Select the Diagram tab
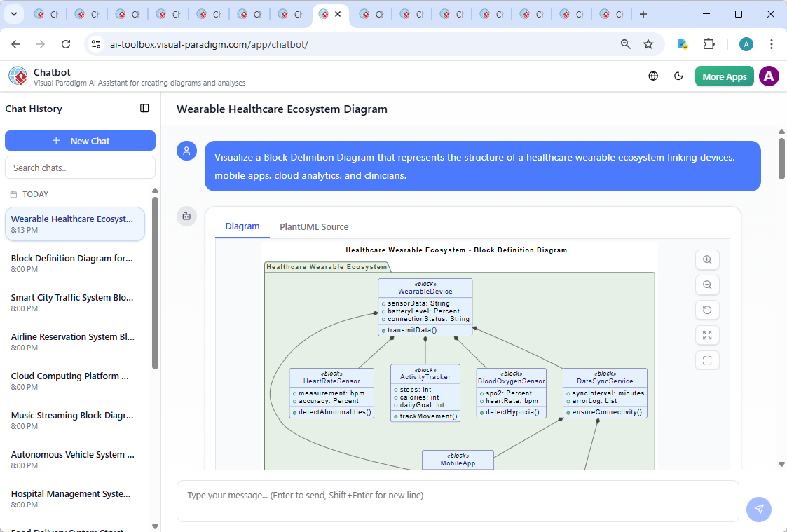Image resolution: width=787 pixels, height=532 pixels. click(242, 226)
